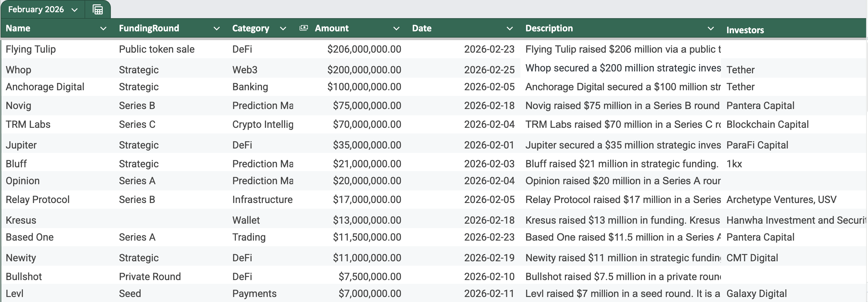Expand the Amount column filter menu
Image resolution: width=868 pixels, height=302 pixels.
tap(396, 29)
